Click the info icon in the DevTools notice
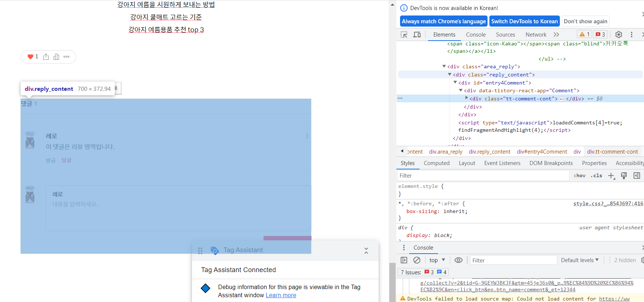Viewport: 644px width, 302px height. pos(404,8)
